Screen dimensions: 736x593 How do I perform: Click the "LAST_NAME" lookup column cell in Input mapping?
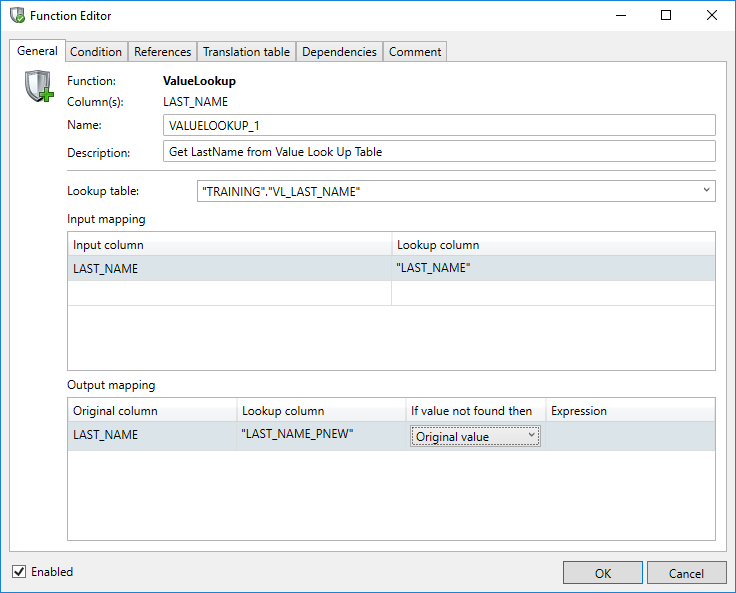[552, 268]
